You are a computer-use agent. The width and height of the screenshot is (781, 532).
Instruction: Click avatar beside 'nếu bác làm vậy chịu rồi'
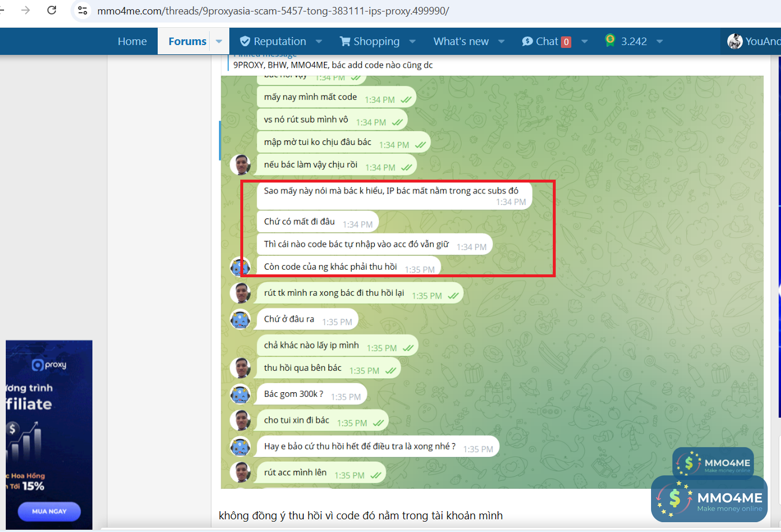240,165
